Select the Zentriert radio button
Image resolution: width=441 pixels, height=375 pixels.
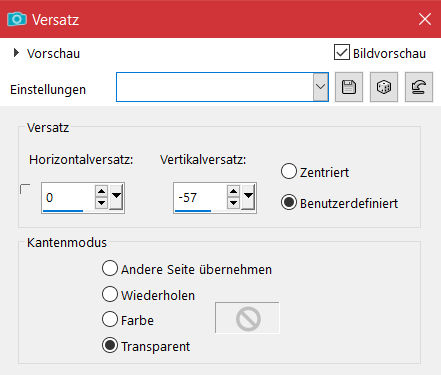289,171
